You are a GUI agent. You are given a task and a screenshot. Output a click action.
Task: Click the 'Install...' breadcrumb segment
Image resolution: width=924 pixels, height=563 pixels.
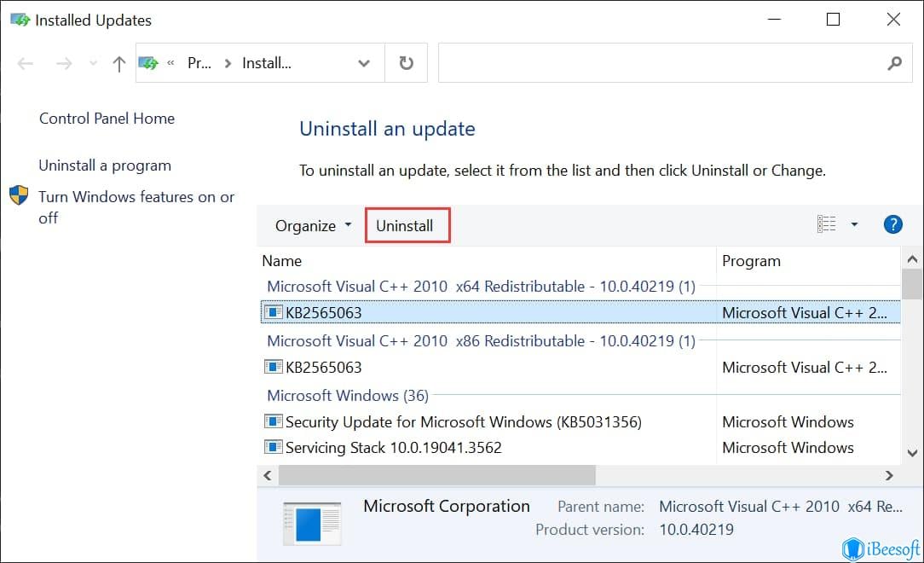pos(266,63)
